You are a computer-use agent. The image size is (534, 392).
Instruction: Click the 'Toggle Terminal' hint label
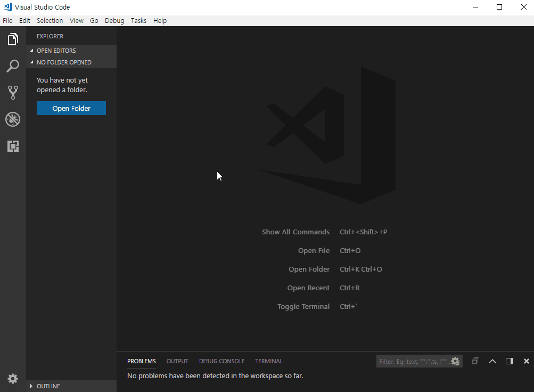click(303, 306)
